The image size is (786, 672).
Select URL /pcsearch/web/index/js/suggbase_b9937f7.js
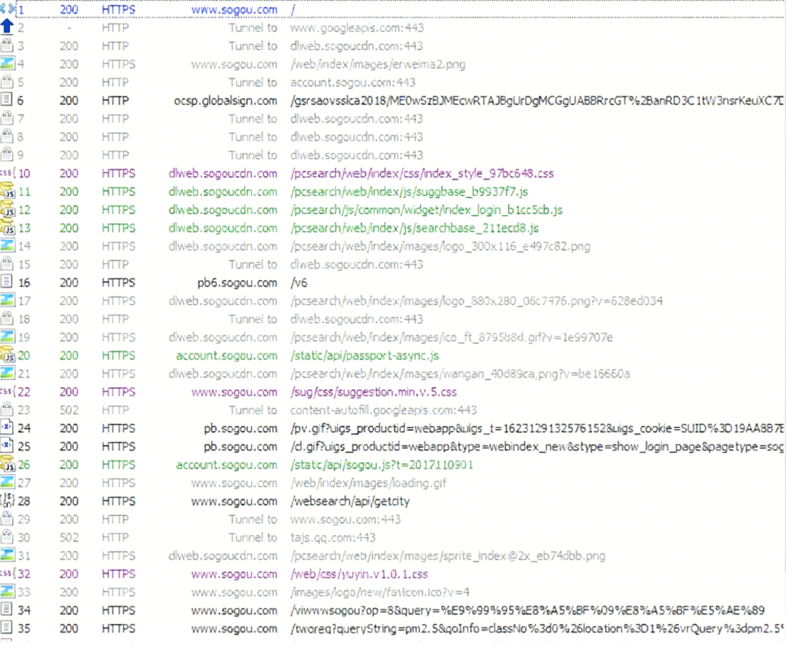click(x=409, y=192)
